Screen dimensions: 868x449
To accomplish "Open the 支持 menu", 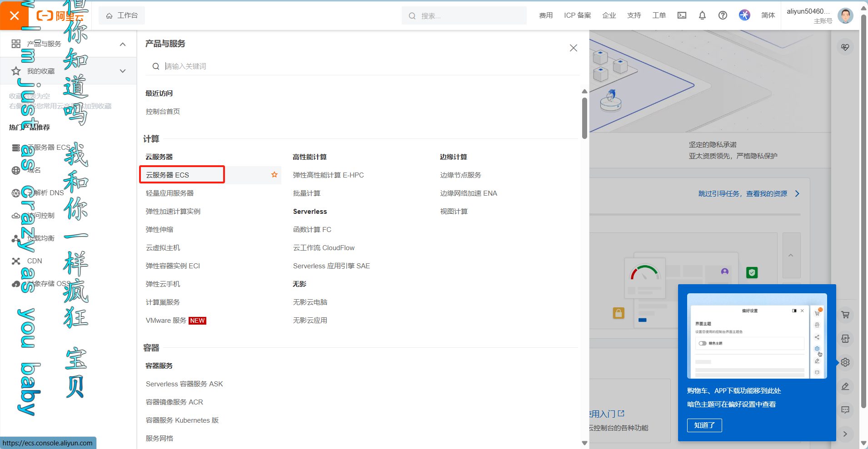I will pos(634,15).
